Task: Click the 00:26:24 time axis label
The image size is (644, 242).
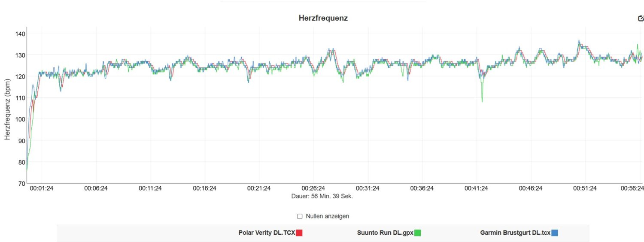Action: (313, 188)
